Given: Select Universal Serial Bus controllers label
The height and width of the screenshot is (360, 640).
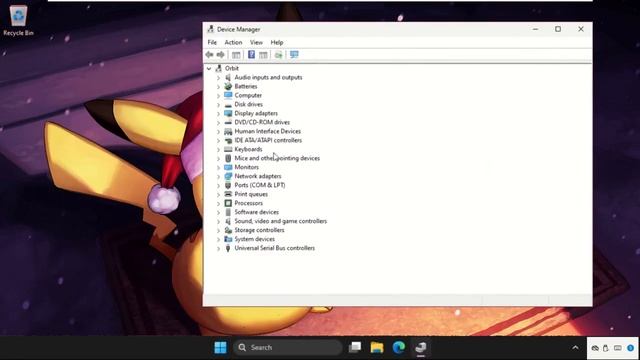Looking at the screenshot, I should [275, 248].
